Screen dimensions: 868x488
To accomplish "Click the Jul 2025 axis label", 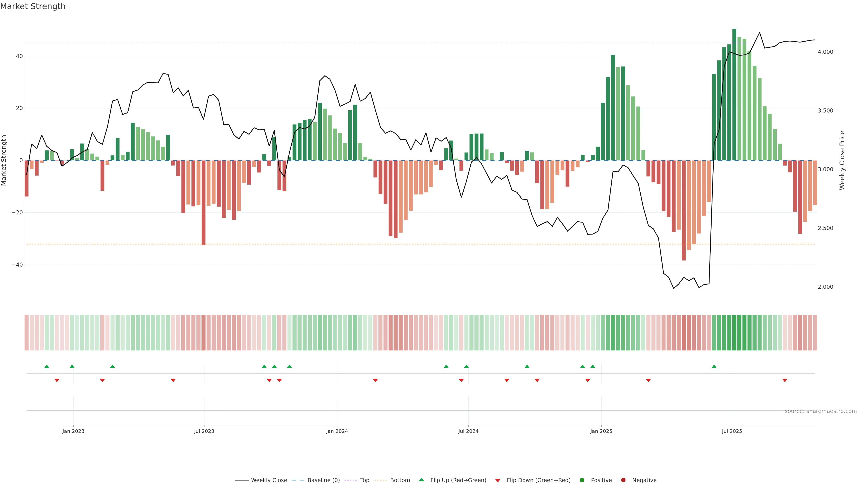I will (x=732, y=431).
